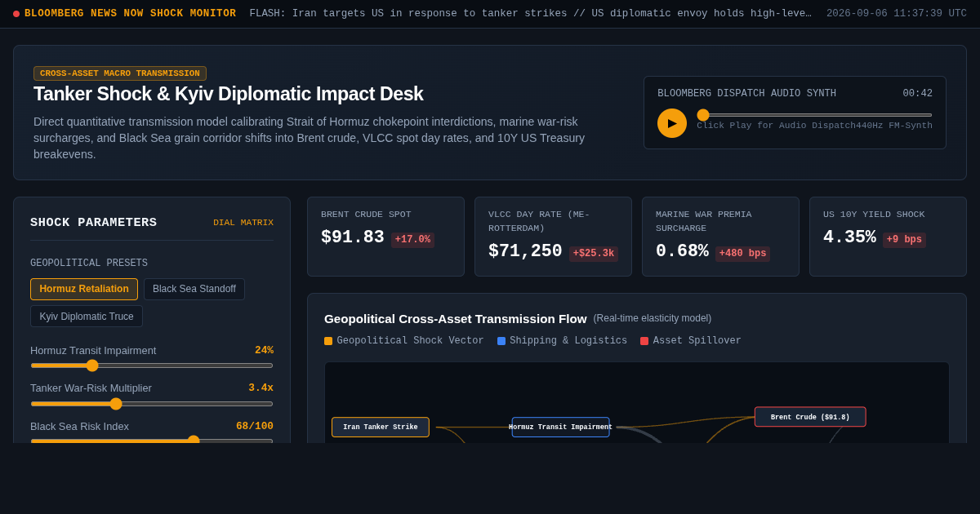This screenshot has height=514, width=980.
Task: Click the 3.4x war-risk multiplier value
Action: pyautogui.click(x=261, y=388)
